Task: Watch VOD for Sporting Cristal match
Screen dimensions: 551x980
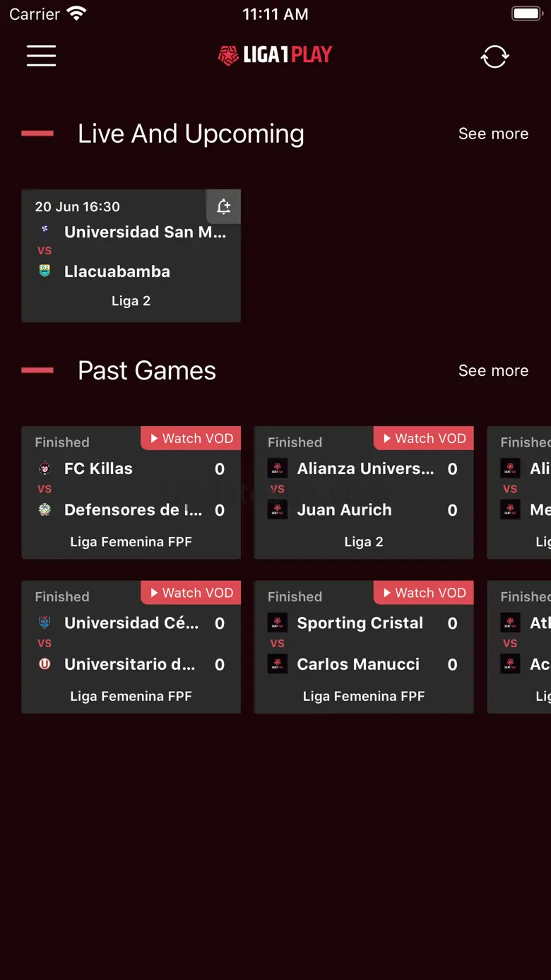Action: click(424, 593)
